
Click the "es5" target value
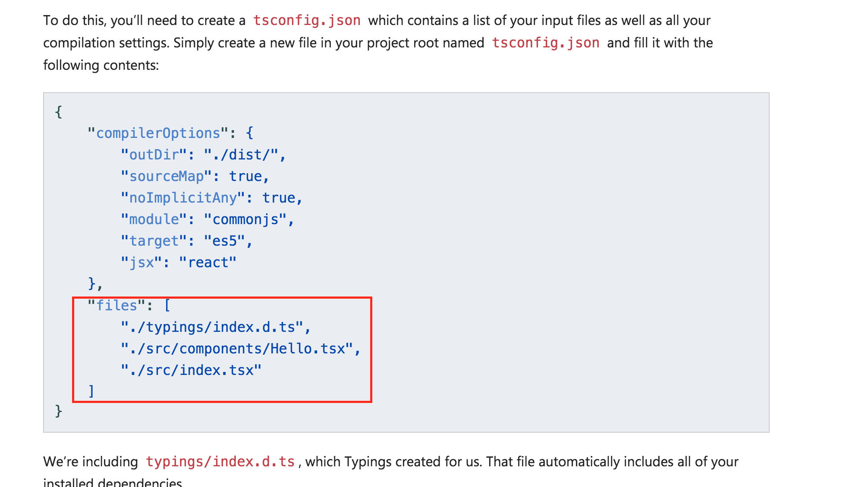pos(224,241)
